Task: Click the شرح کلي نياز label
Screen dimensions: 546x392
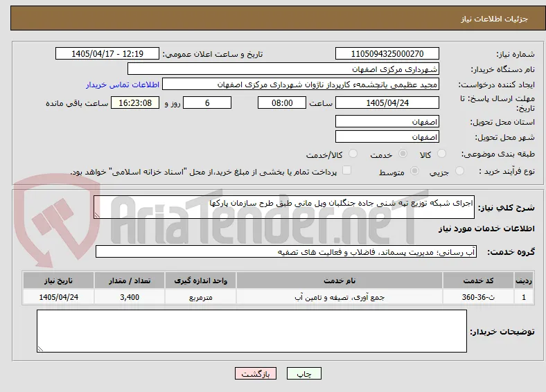Action: pyautogui.click(x=507, y=208)
